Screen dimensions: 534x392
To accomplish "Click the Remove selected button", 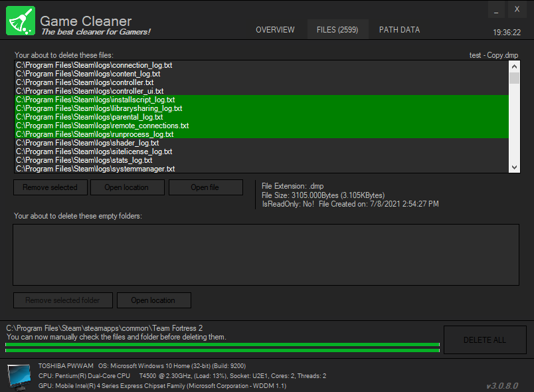I will coord(50,187).
